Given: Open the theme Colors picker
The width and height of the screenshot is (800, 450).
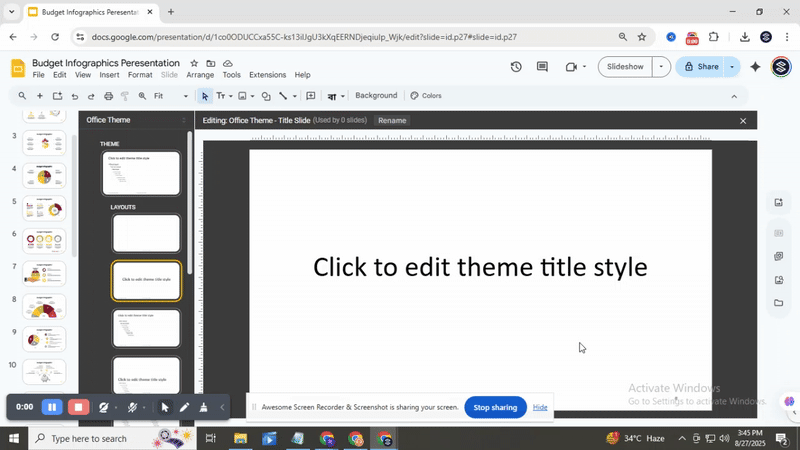Looking at the screenshot, I should tap(426, 96).
